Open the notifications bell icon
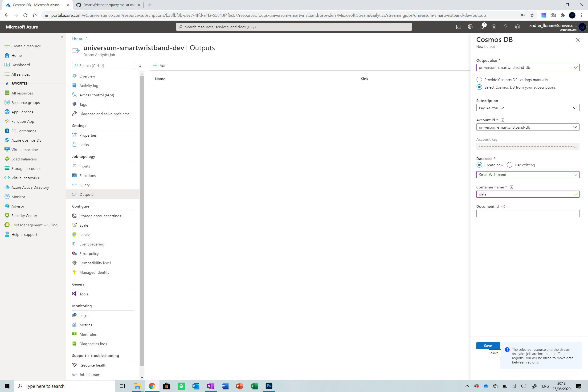 coord(482,27)
